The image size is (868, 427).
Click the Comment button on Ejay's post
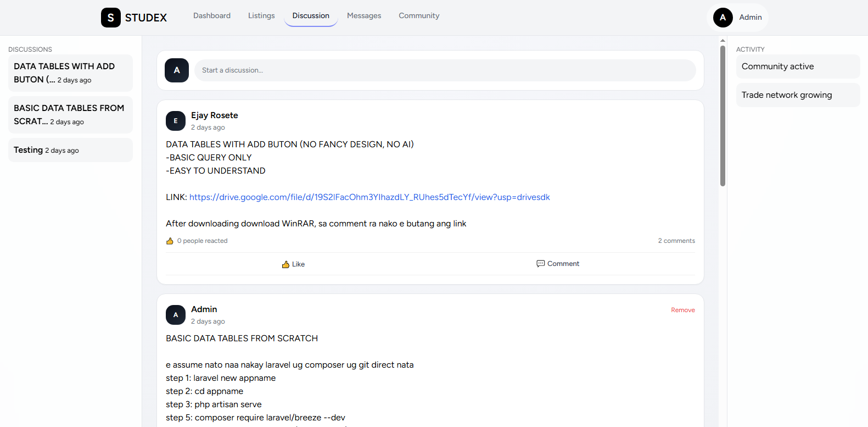[x=558, y=264]
